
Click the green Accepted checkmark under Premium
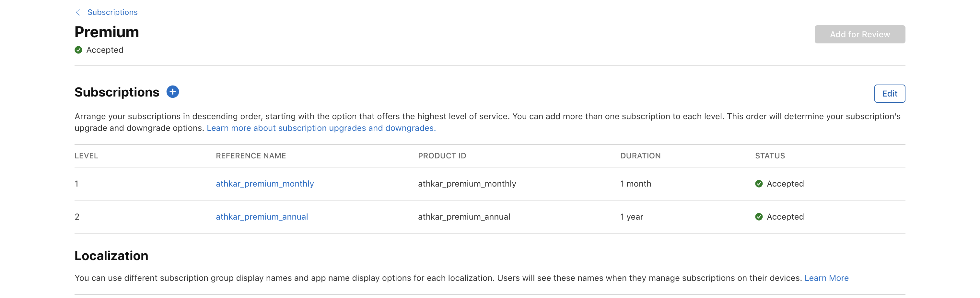coord(78,50)
